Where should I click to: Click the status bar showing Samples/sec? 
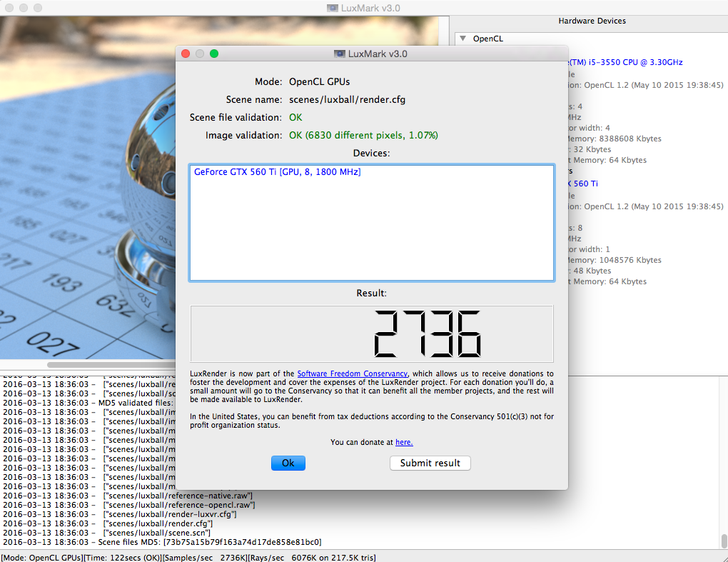(x=188, y=557)
